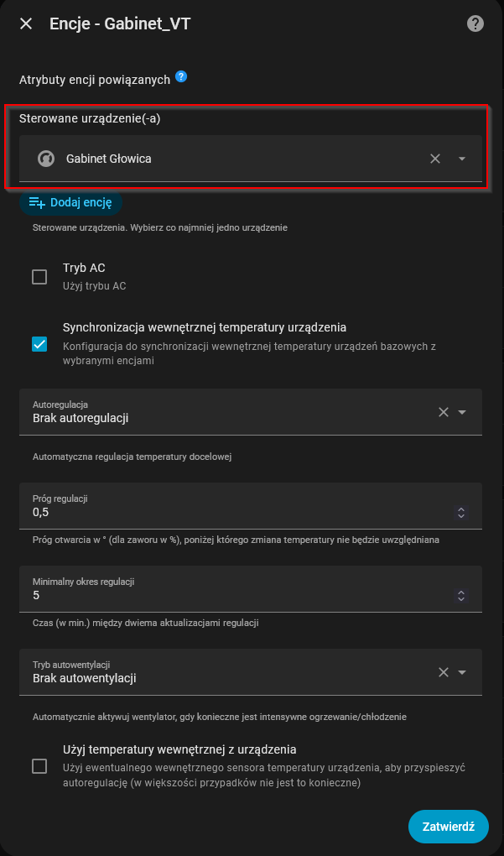Expand the Sterowane urządzenie entity dropdown
The image size is (504, 856).
[x=462, y=159]
